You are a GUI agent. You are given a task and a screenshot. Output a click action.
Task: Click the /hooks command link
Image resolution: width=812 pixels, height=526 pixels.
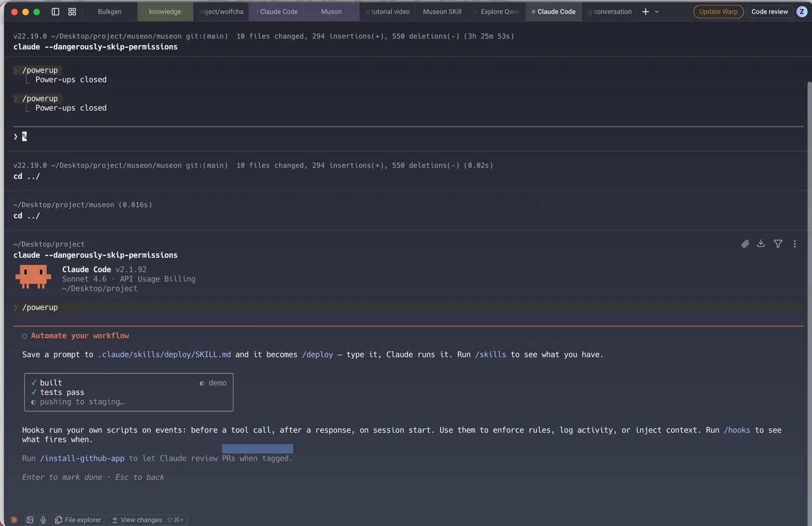[x=737, y=430]
